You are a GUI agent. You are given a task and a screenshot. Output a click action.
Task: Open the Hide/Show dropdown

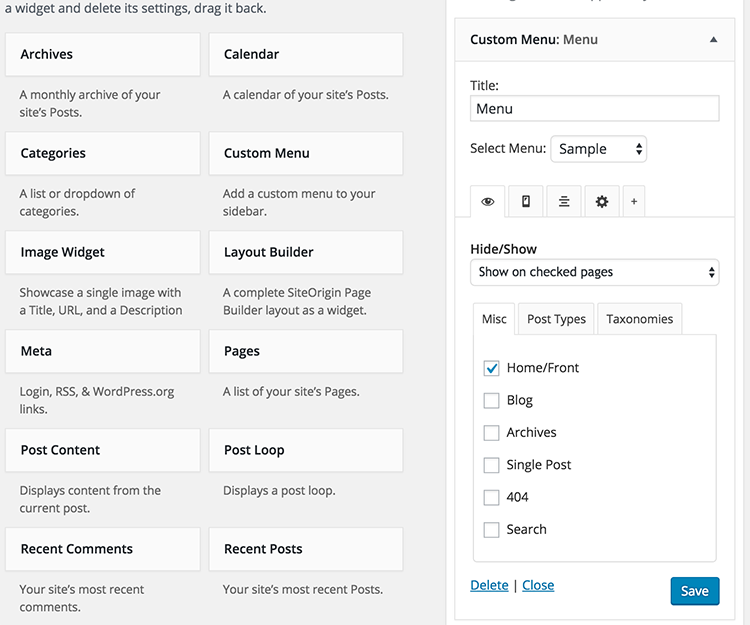point(594,272)
